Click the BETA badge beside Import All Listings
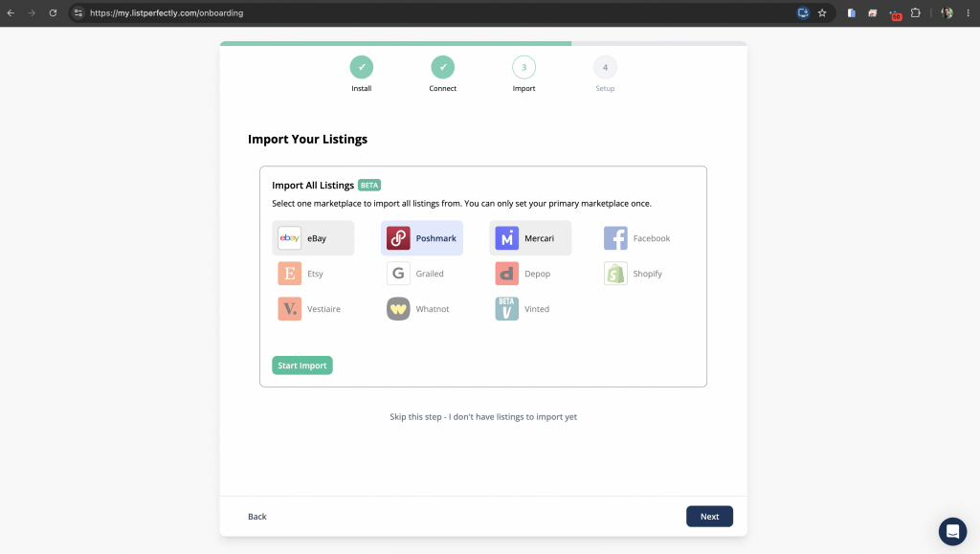980x554 pixels. point(369,185)
